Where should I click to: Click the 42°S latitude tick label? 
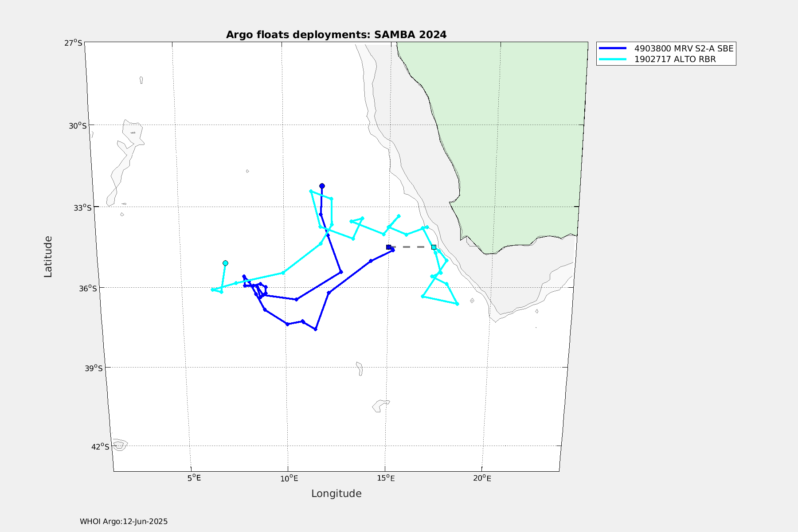click(100, 446)
